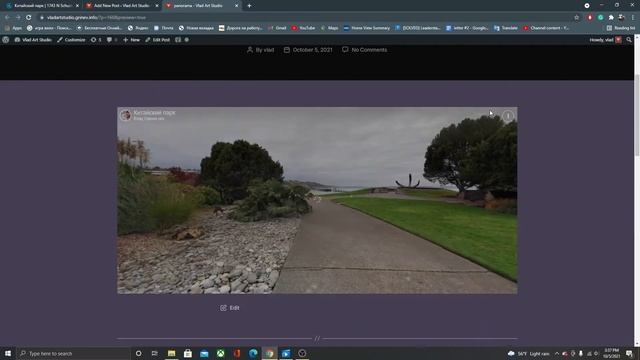Click the Type here to search box
This screenshot has height=360, width=640.
73,353
